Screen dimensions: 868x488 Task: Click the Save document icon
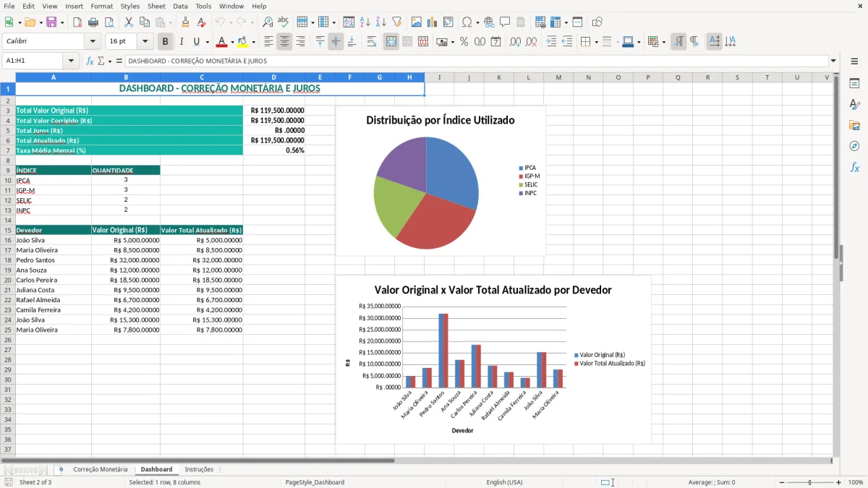pos(51,22)
